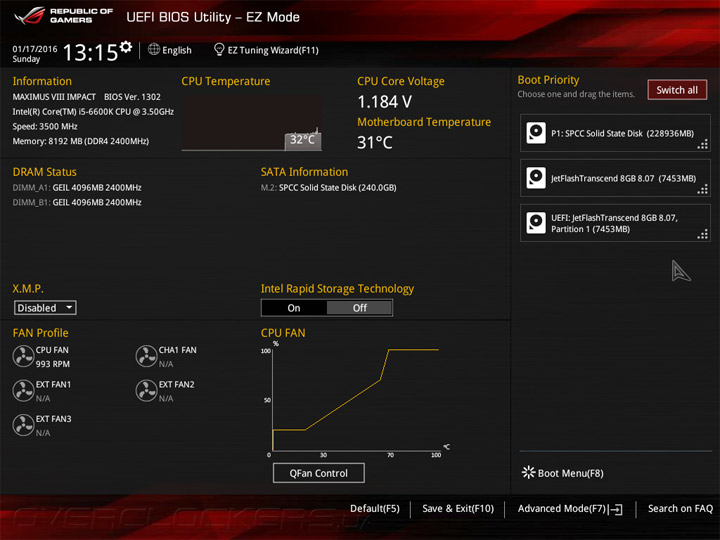Click the FAN Profile heading

pos(40,333)
